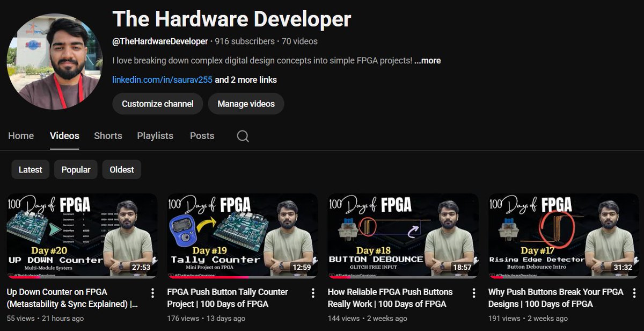Open the Playlists tab
Viewport: 644px width, 331px height.
155,136
